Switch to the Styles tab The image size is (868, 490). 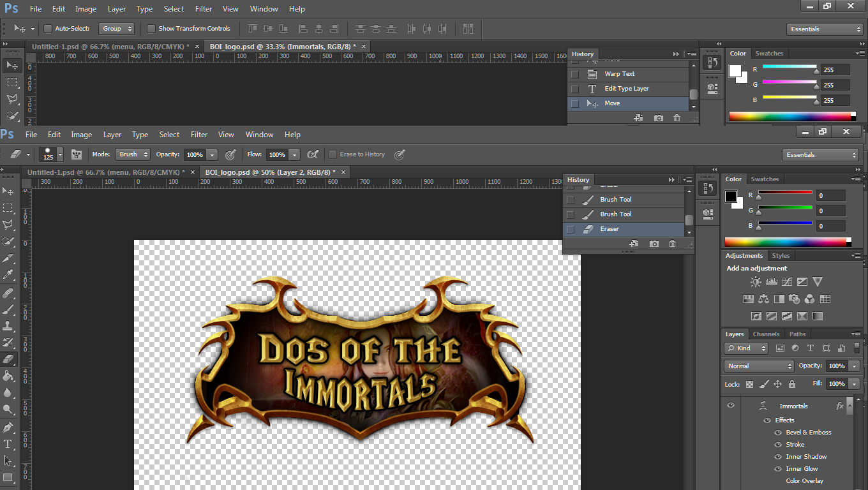[x=781, y=256]
